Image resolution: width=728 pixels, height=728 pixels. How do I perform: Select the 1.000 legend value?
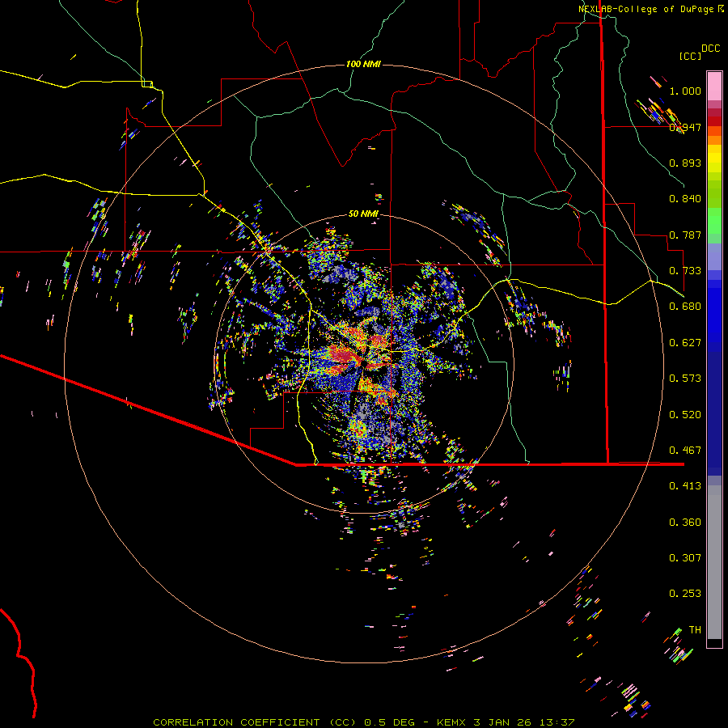[685, 91]
